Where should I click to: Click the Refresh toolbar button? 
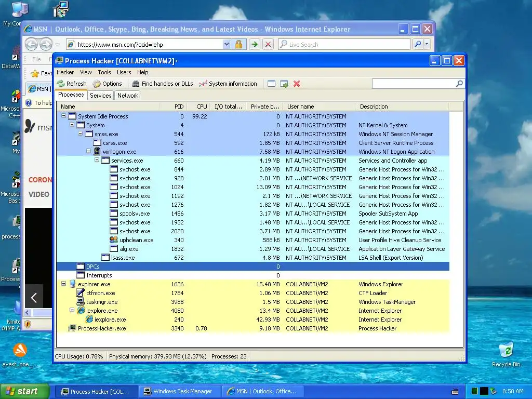72,84
